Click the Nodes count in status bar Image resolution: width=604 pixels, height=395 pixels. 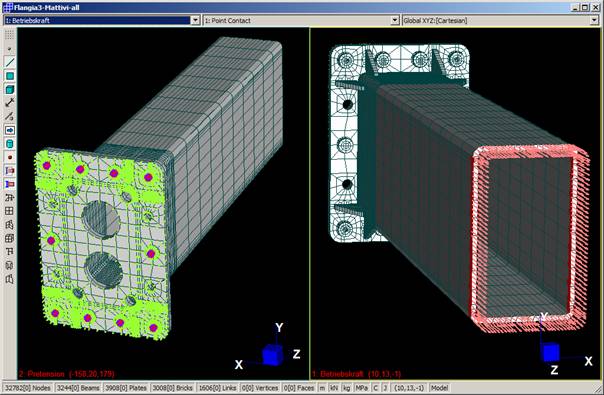click(x=28, y=388)
